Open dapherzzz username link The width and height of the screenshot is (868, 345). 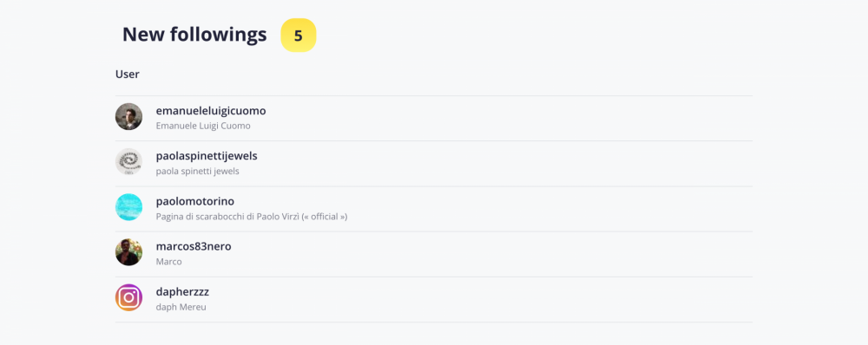pyautogui.click(x=182, y=292)
